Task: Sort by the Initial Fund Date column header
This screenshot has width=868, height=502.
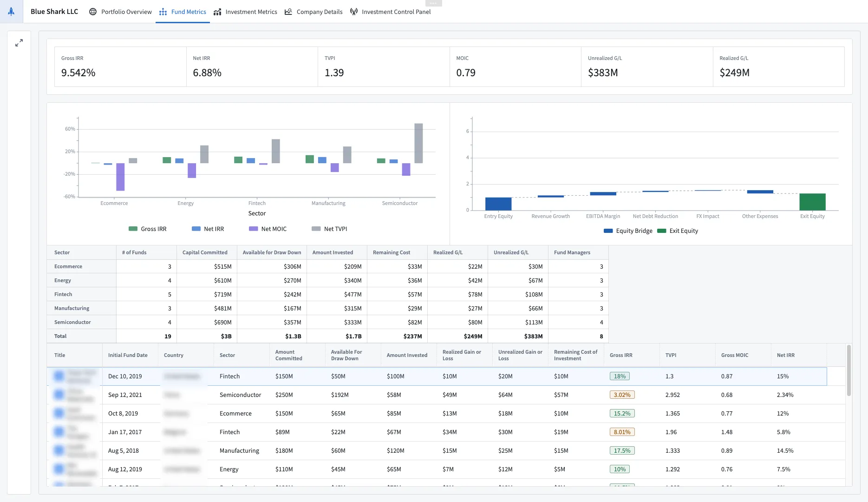Action: coord(128,355)
